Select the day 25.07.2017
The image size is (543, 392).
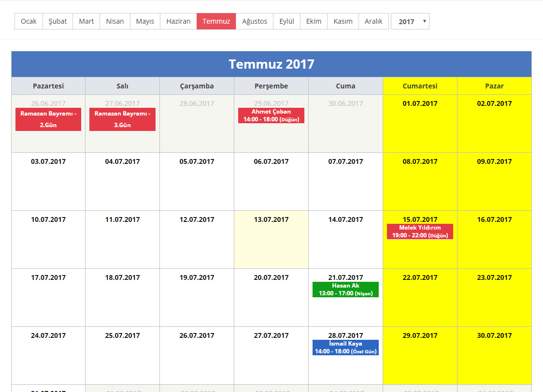[x=122, y=355]
